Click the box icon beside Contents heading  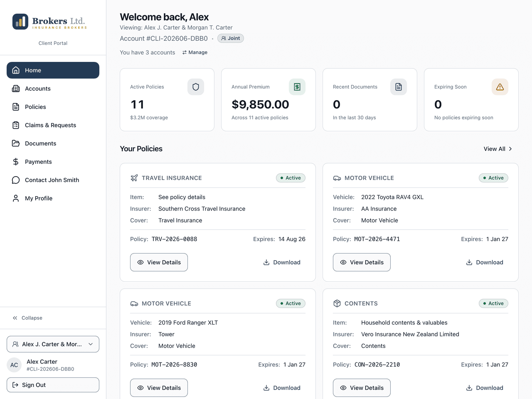(x=337, y=303)
